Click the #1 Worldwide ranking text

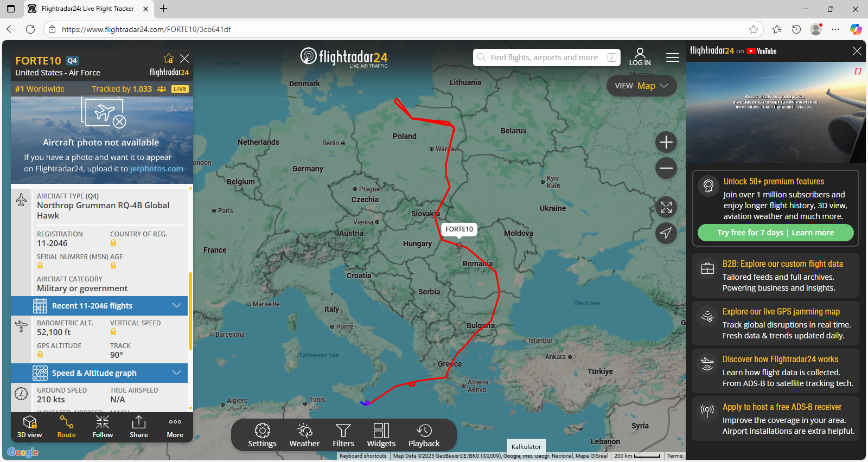point(40,89)
